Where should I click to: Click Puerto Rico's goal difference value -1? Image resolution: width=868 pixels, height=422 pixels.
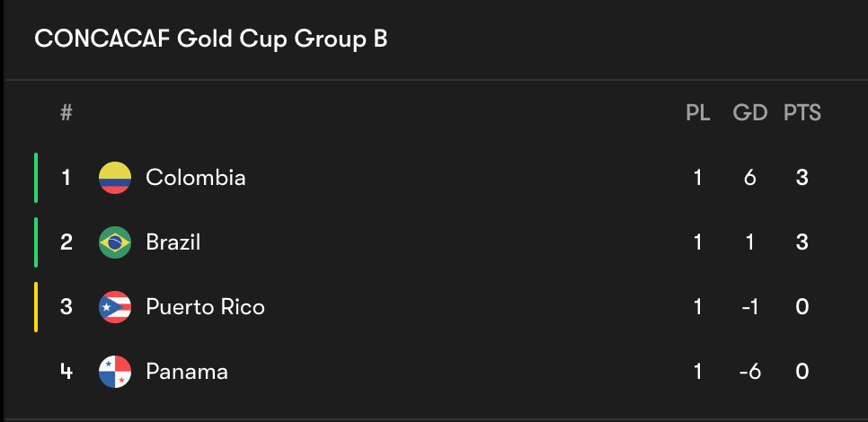pos(750,307)
